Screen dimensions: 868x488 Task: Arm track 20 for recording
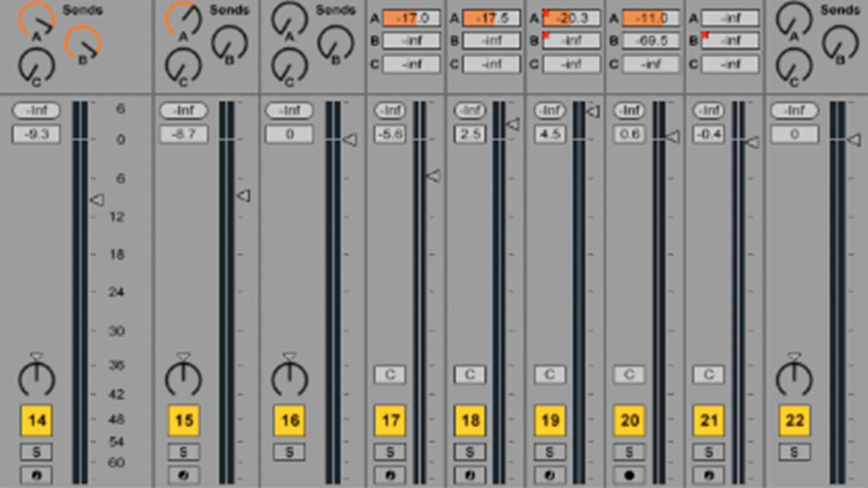click(629, 475)
